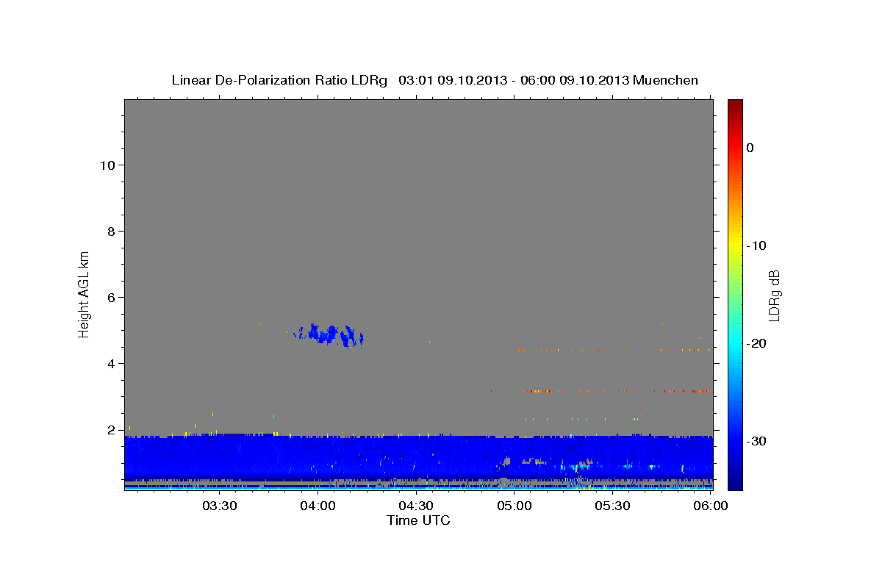Click the orange dotted line near 3 km

[x=599, y=391]
